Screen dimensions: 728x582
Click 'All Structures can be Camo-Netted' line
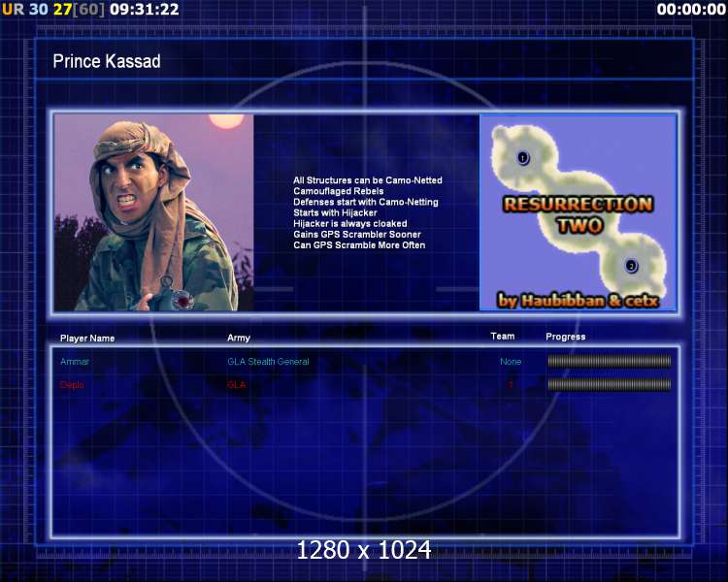pos(368,180)
